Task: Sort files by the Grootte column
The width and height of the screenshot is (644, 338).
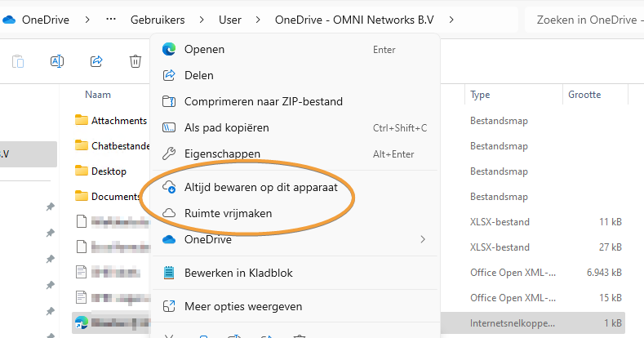Action: click(584, 95)
